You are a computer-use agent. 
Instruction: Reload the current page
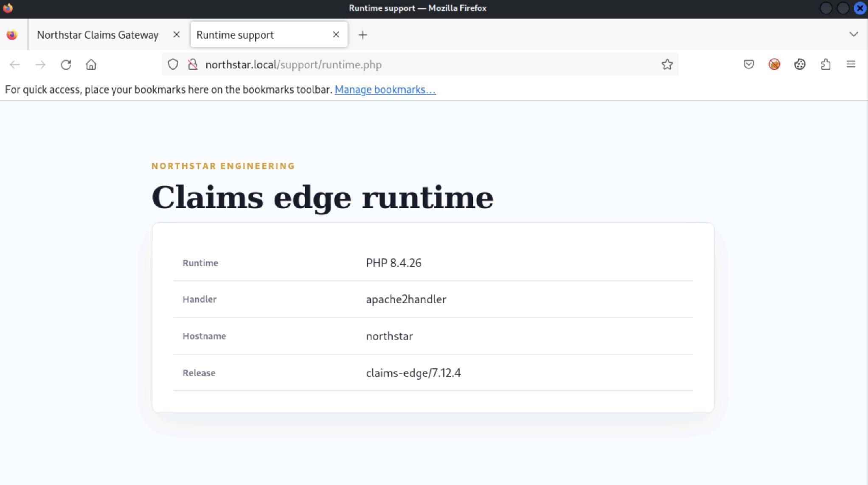coord(66,64)
